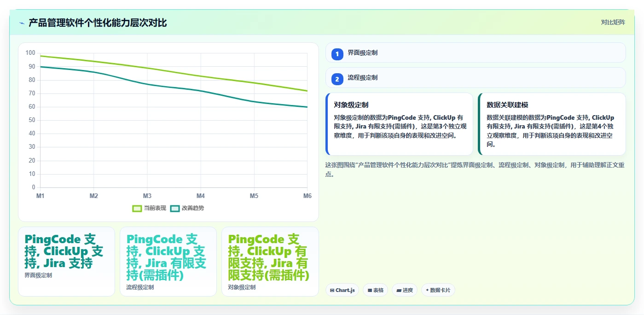Click the 0 value on the y-axis

[34, 187]
